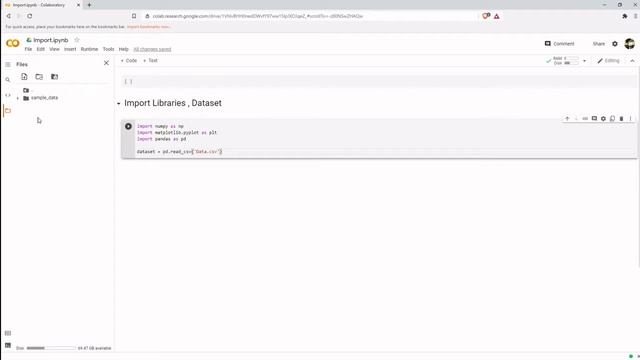The image size is (640, 360).
Task: Open the browser extensions puzzle icon
Action: pyautogui.click(x=624, y=16)
